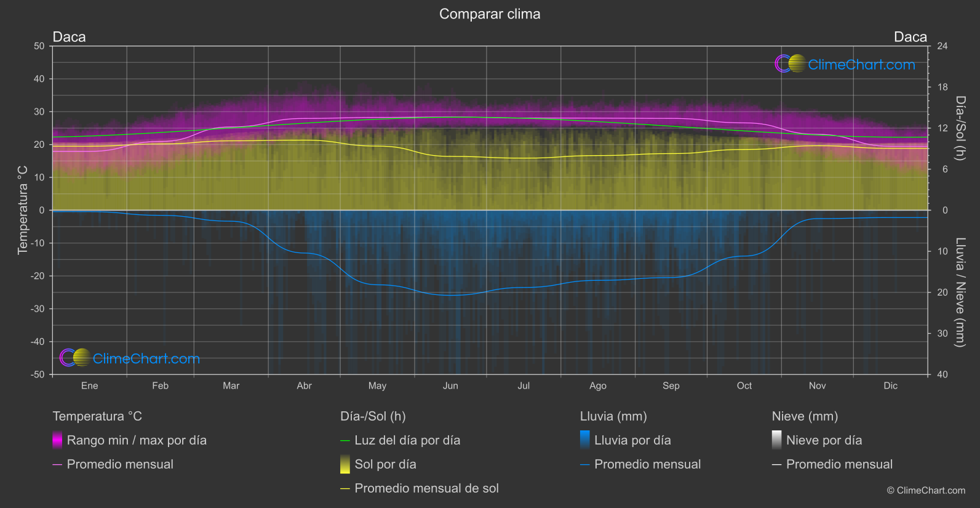Click the ClimeChart logo icon top right

[x=790, y=63]
